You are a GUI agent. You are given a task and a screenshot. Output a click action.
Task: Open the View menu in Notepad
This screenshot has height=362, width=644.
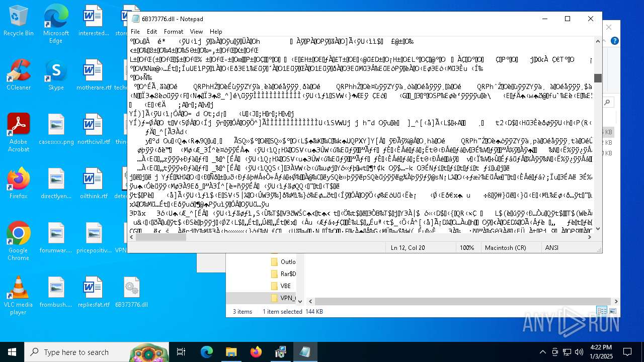coord(196,31)
